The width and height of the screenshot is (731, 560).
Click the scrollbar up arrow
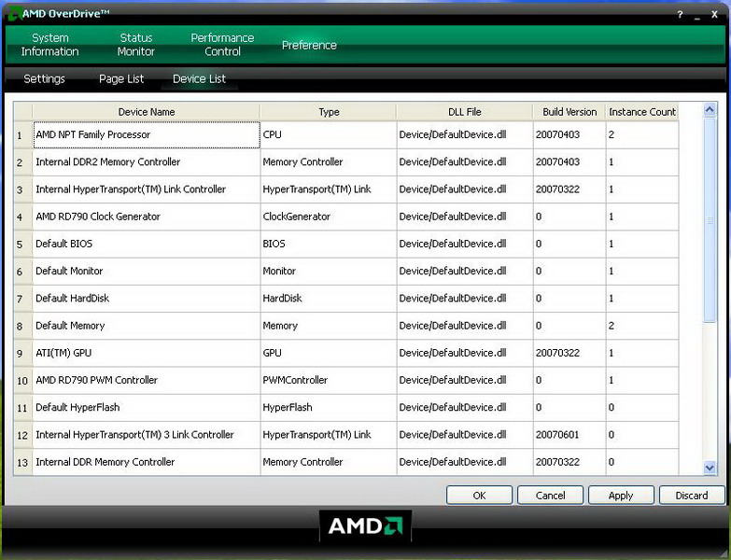(x=710, y=110)
